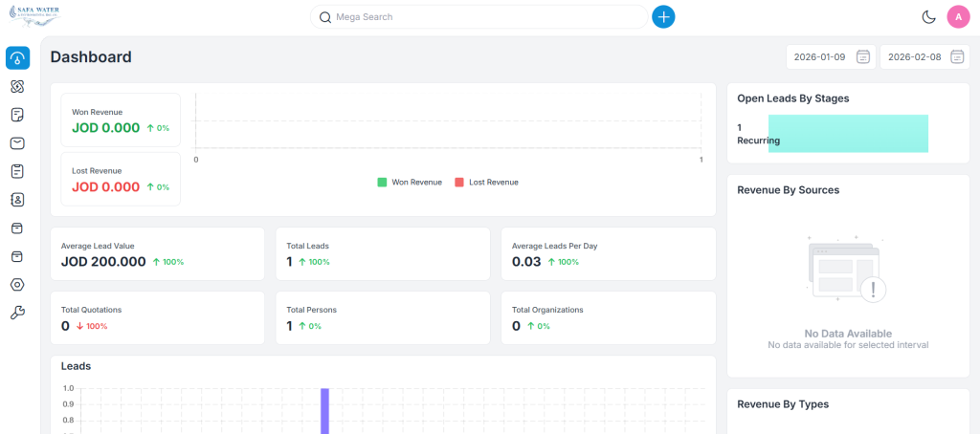Viewport: 980px width, 434px height.
Task: Click the blue plus quick-create button
Action: coord(663,17)
